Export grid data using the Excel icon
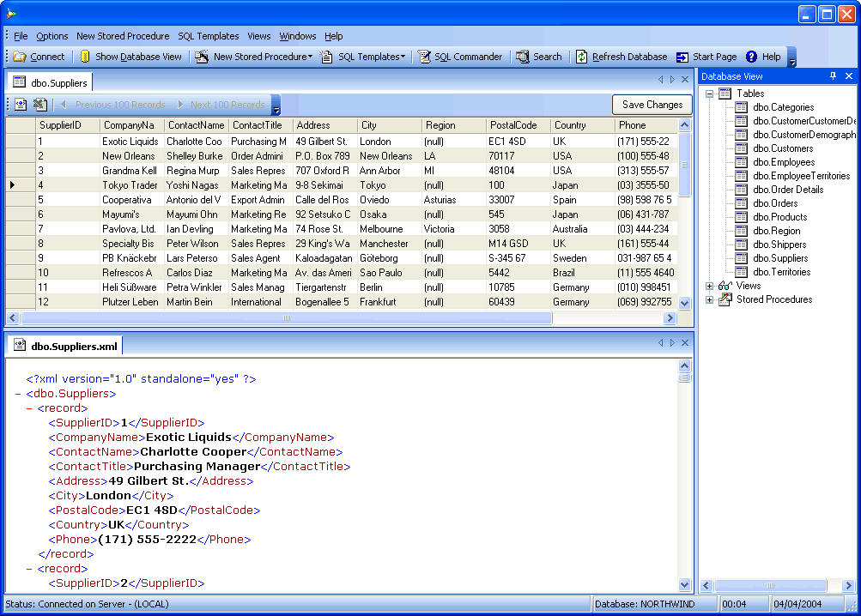Image resolution: width=861 pixels, height=616 pixels. point(40,104)
